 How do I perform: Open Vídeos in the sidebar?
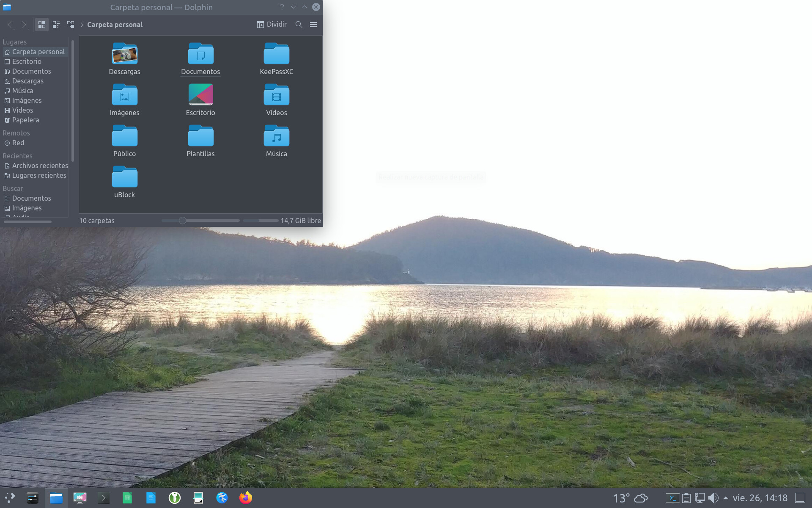coord(35,110)
